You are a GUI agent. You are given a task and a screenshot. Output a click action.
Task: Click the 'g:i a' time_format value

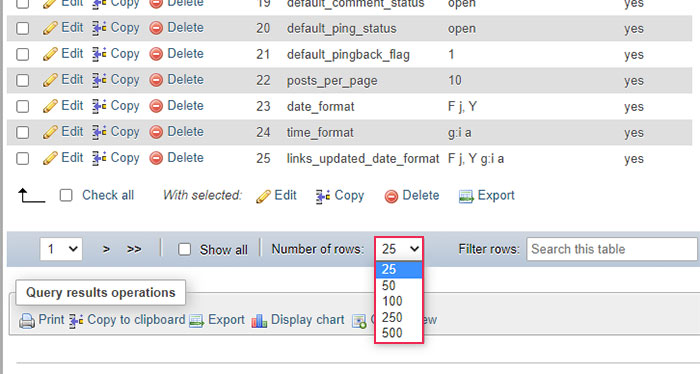(459, 133)
